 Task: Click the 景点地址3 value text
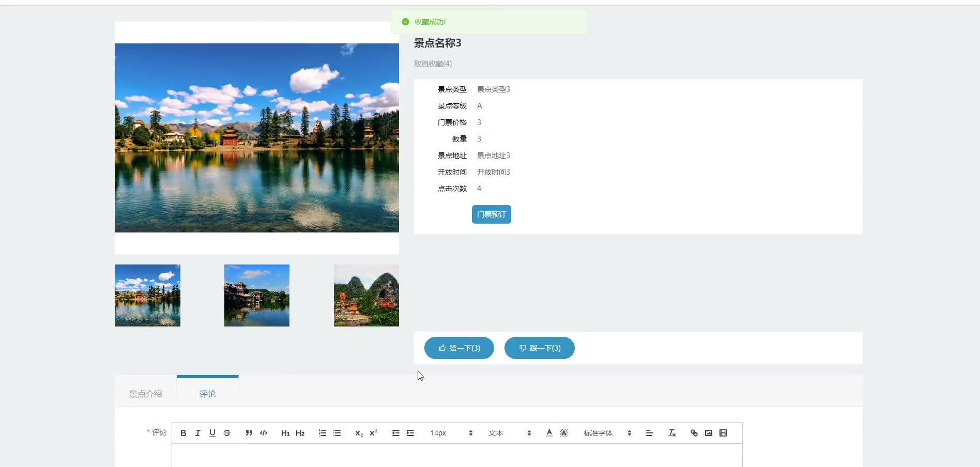click(x=494, y=155)
